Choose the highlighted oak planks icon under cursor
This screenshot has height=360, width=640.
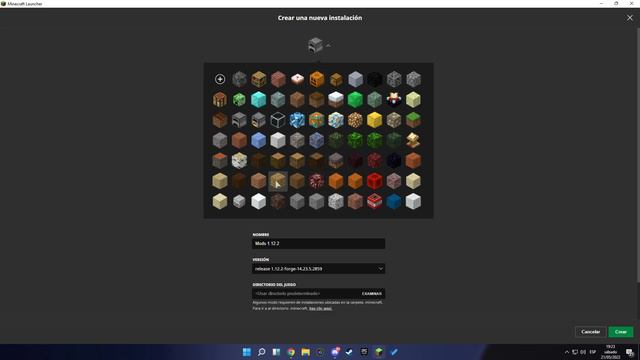[278, 181]
